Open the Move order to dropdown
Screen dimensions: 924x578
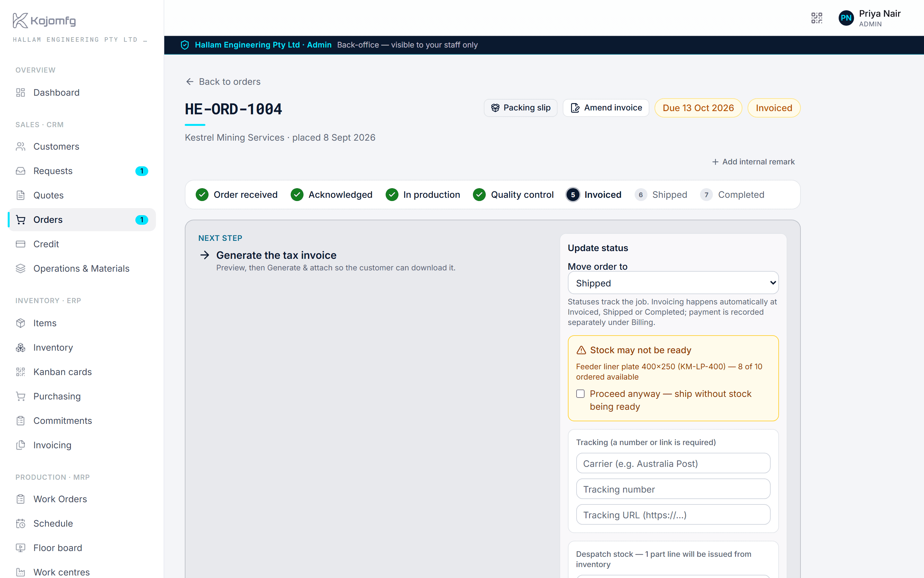[673, 283]
